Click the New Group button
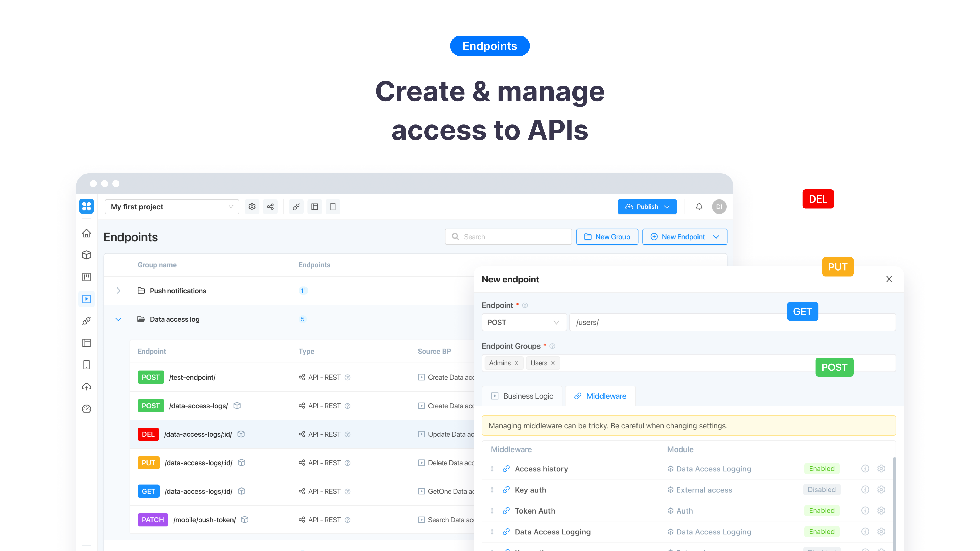 pos(606,236)
